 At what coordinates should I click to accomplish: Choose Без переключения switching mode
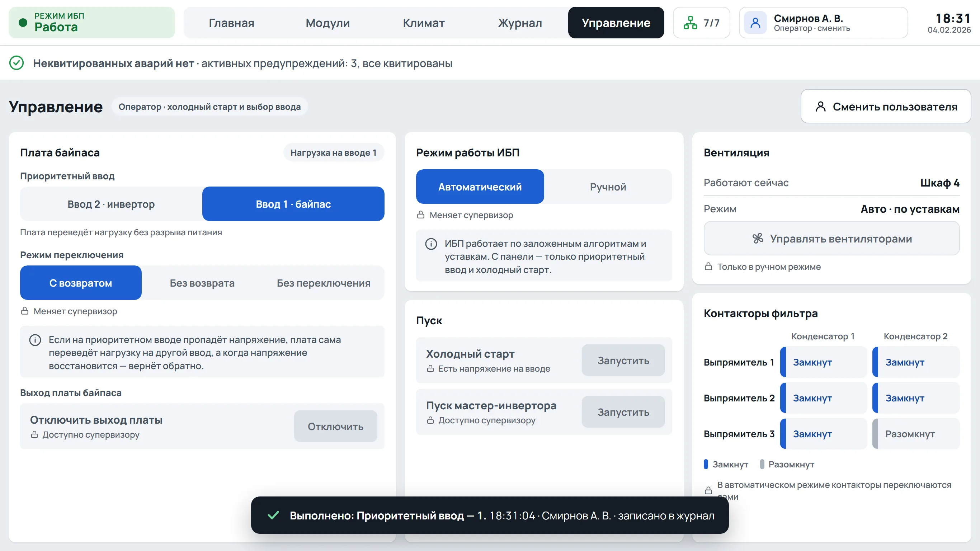pos(323,283)
